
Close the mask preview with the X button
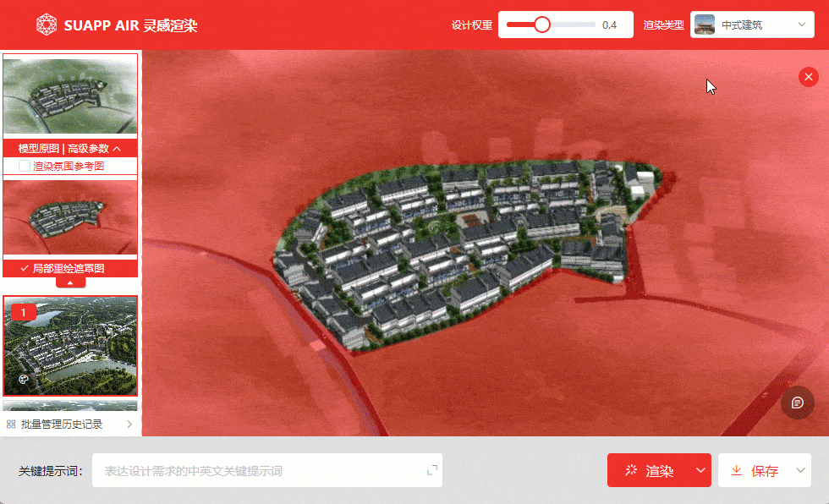tap(809, 77)
